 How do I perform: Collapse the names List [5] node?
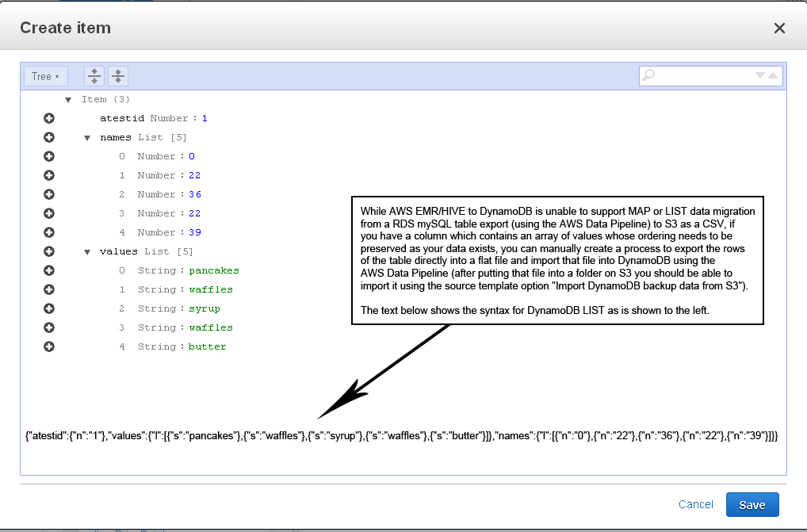pyautogui.click(x=87, y=138)
